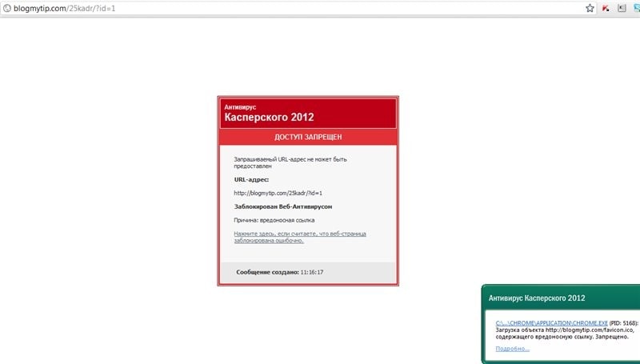Open the 'Подробно...' details link

[513, 349]
